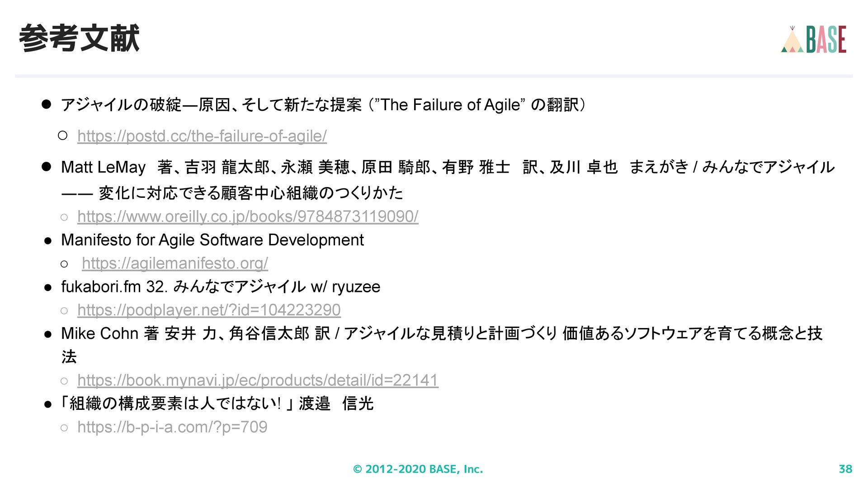This screenshot has height=488, width=868.
Task: Click the Matt LeMay author line
Action: pyautogui.click(x=448, y=167)
